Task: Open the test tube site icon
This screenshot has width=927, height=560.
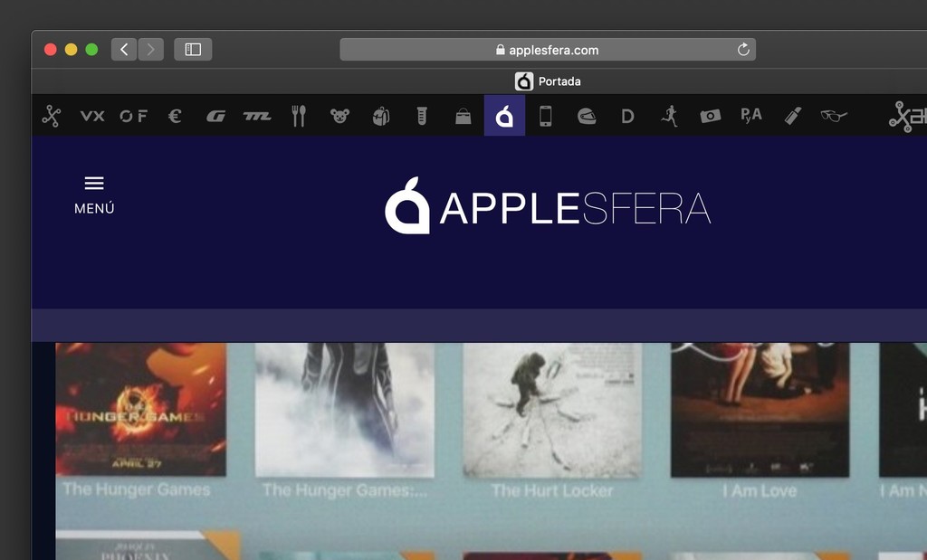Action: coord(422,116)
